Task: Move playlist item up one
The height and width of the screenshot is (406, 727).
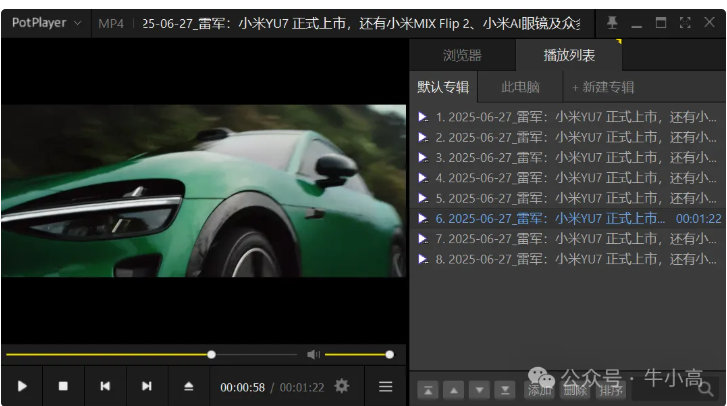Action: tap(453, 390)
